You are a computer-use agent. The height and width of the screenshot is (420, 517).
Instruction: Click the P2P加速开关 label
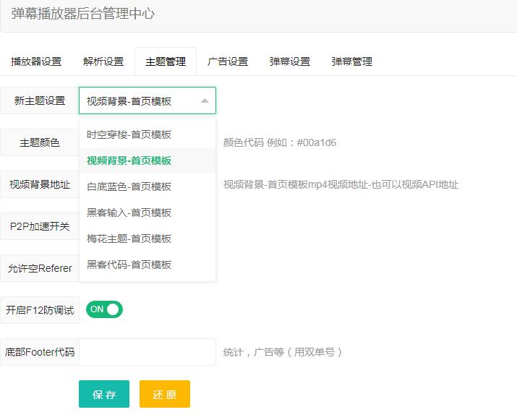click(40, 226)
